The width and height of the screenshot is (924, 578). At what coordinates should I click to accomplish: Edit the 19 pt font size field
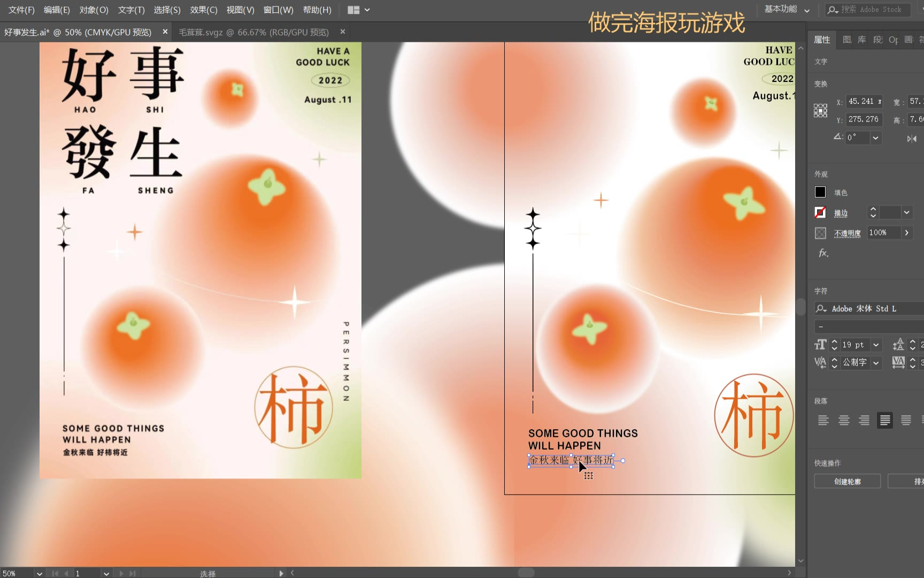point(854,345)
